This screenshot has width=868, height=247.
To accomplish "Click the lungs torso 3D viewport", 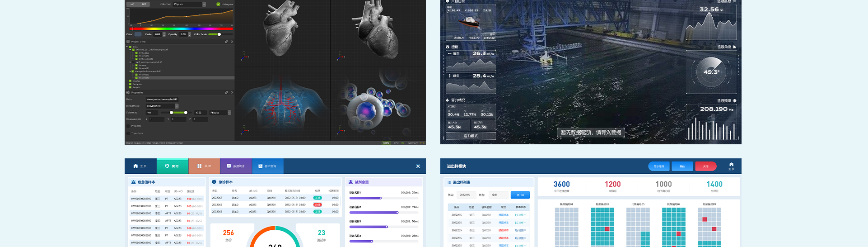I will [282, 104].
